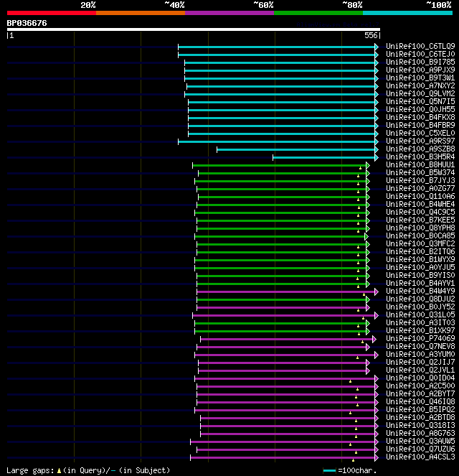Click the purple alignment bar for UniRef100_B4W4Y9

click(286, 291)
